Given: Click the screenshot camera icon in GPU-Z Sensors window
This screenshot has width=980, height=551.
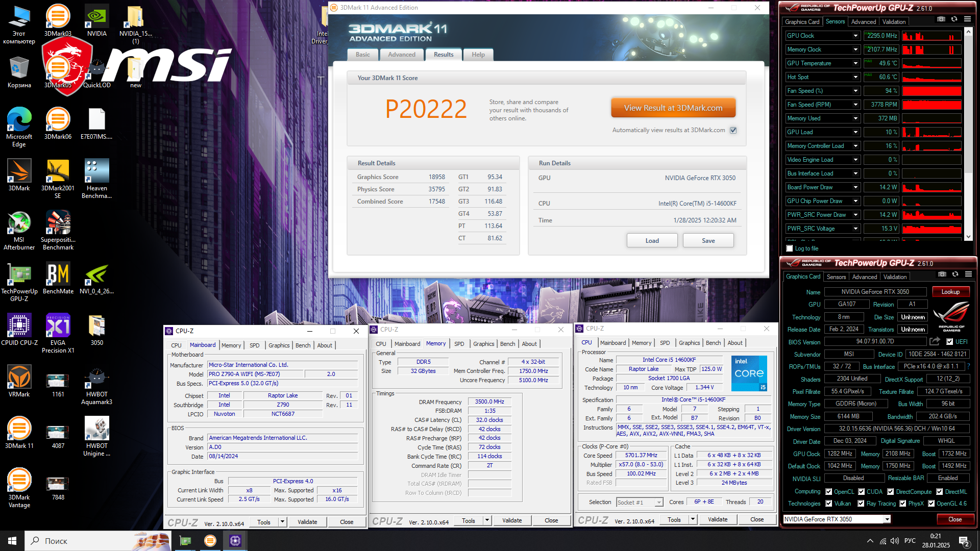Looking at the screenshot, I should (x=941, y=19).
